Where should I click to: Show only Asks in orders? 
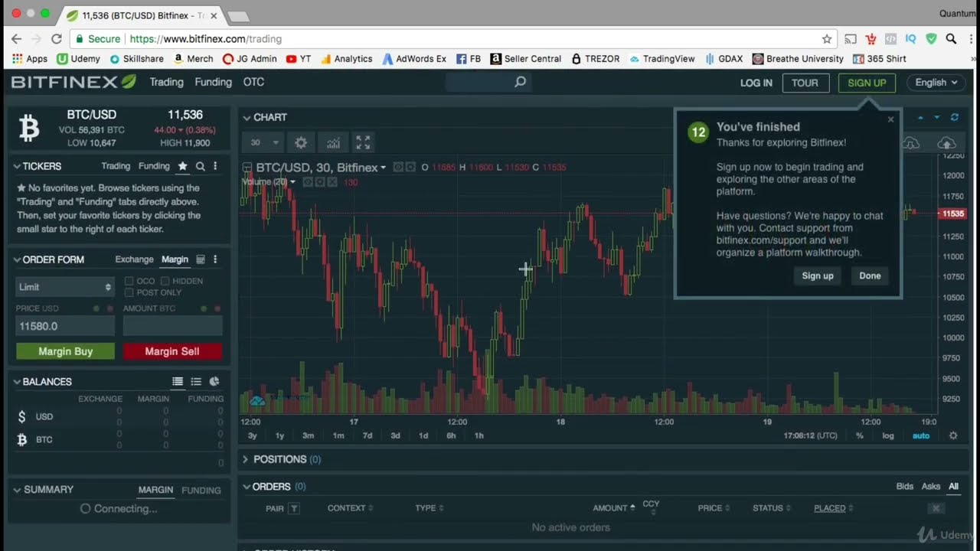click(931, 487)
